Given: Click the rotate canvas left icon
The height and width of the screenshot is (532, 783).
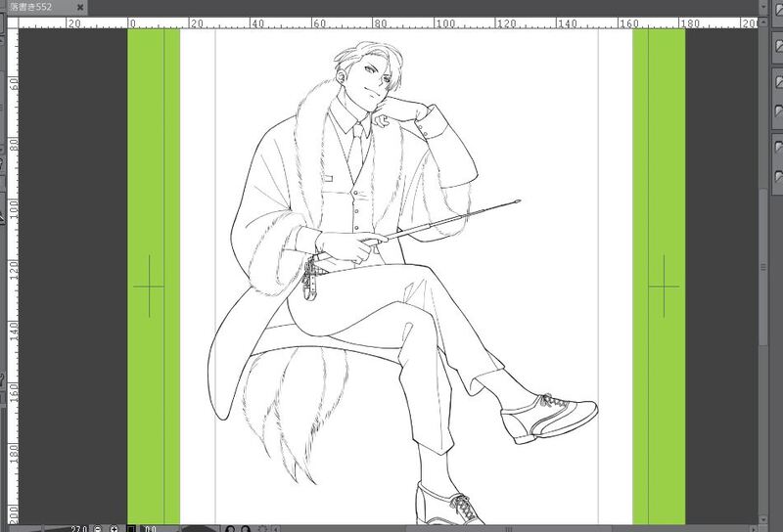Looking at the screenshot, I should [x=230, y=528].
